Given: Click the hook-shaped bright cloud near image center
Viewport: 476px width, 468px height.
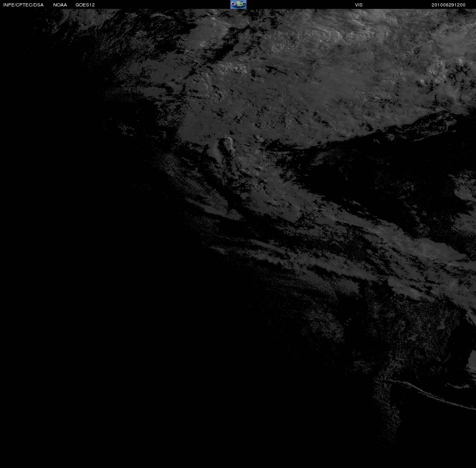Looking at the screenshot, I should (x=225, y=146).
